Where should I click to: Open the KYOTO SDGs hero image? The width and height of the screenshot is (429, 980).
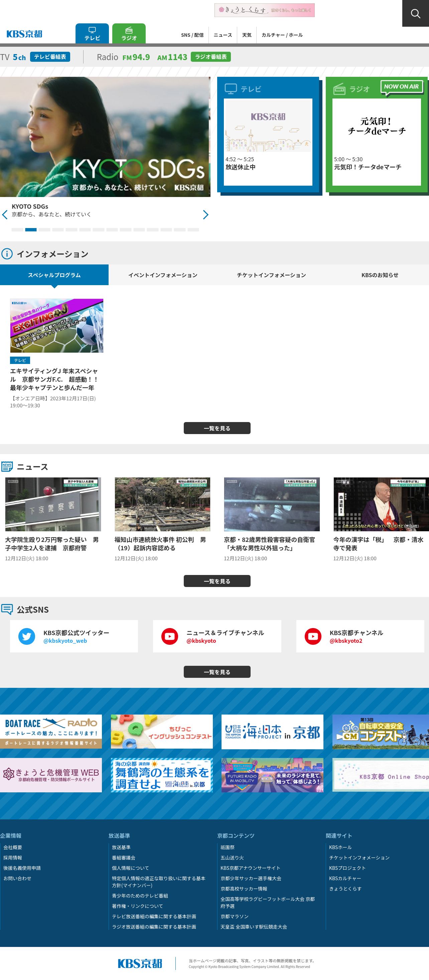tap(105, 137)
